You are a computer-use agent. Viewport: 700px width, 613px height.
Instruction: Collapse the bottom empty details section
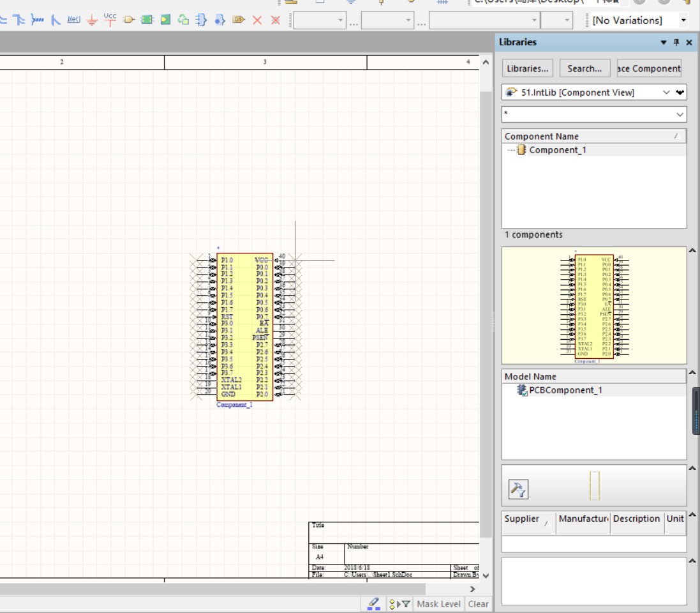(692, 561)
